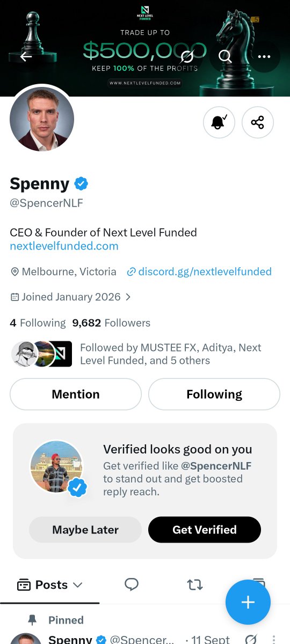Click Get Verified button
Viewport: 290px width, 644px height.
[205, 530]
